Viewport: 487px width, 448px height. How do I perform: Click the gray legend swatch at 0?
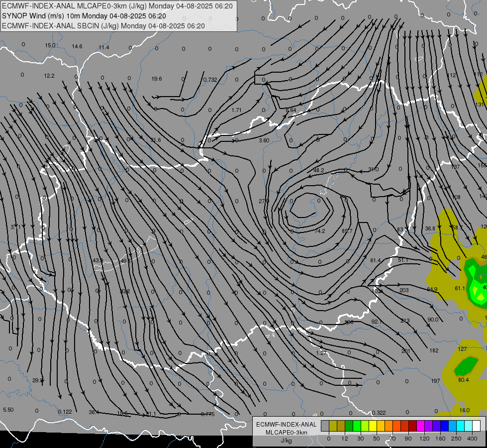[325, 426]
